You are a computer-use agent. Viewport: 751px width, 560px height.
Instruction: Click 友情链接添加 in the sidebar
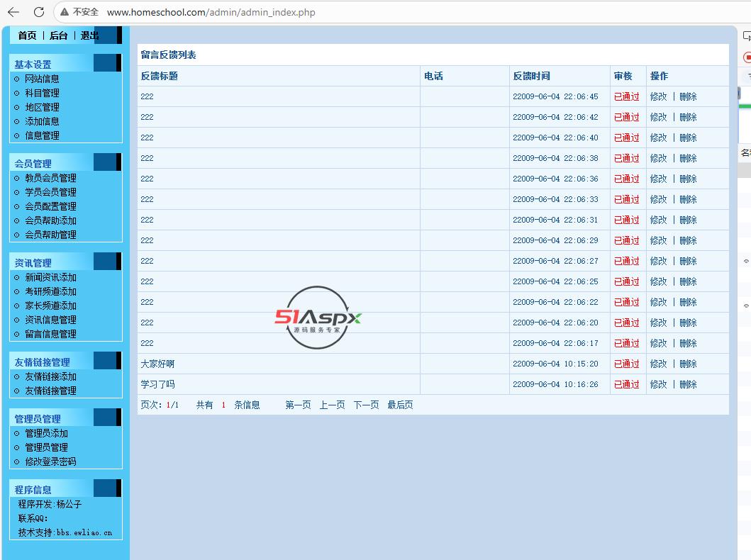51,376
